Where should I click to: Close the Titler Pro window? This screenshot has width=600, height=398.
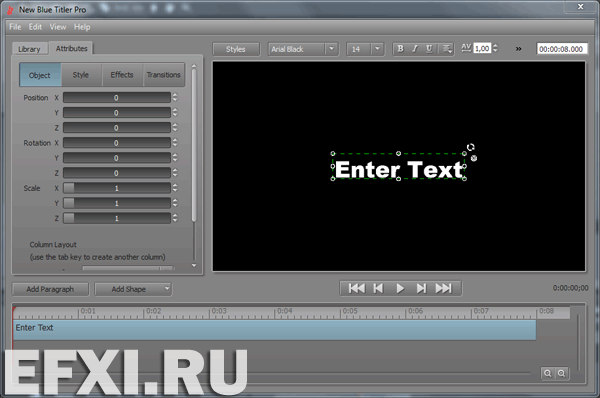580,7
